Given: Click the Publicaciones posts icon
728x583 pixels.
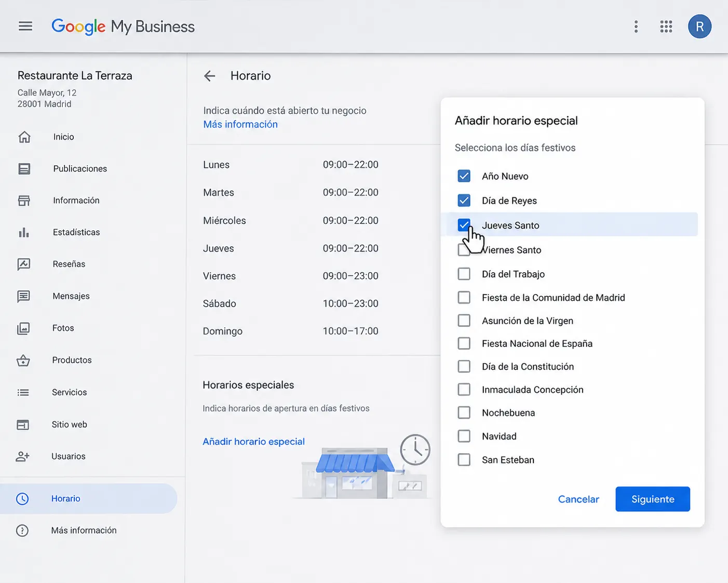Looking at the screenshot, I should point(24,169).
